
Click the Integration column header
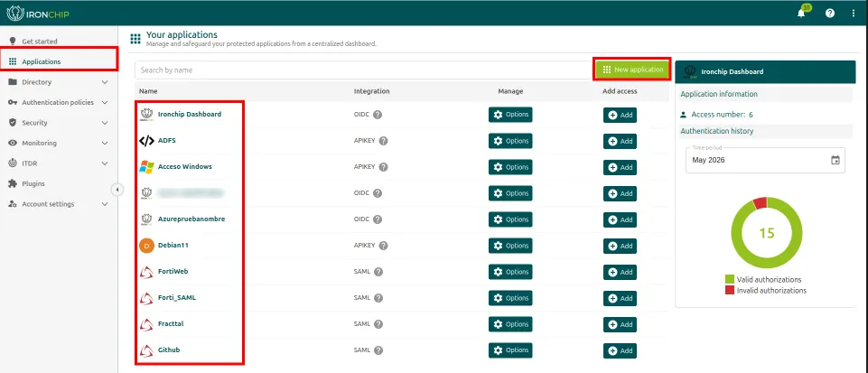(x=371, y=91)
